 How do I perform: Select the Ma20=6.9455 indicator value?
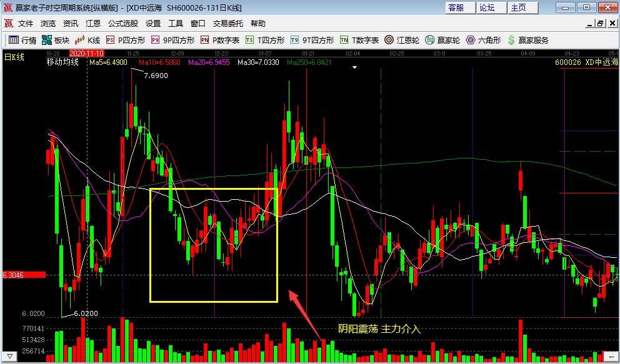click(x=209, y=62)
